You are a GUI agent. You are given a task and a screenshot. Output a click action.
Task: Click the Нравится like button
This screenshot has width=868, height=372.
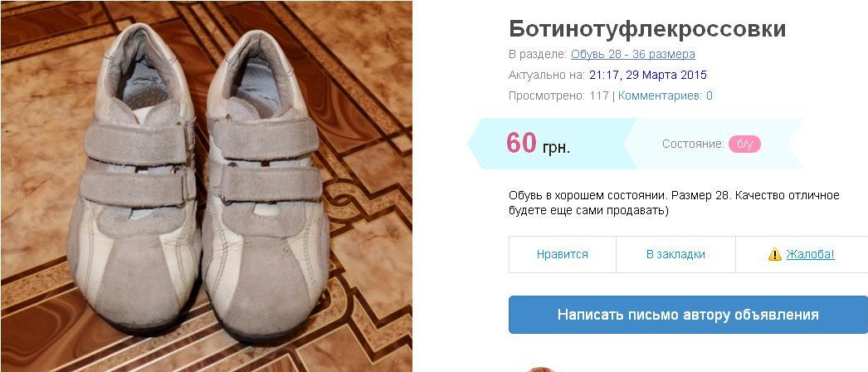tap(563, 254)
